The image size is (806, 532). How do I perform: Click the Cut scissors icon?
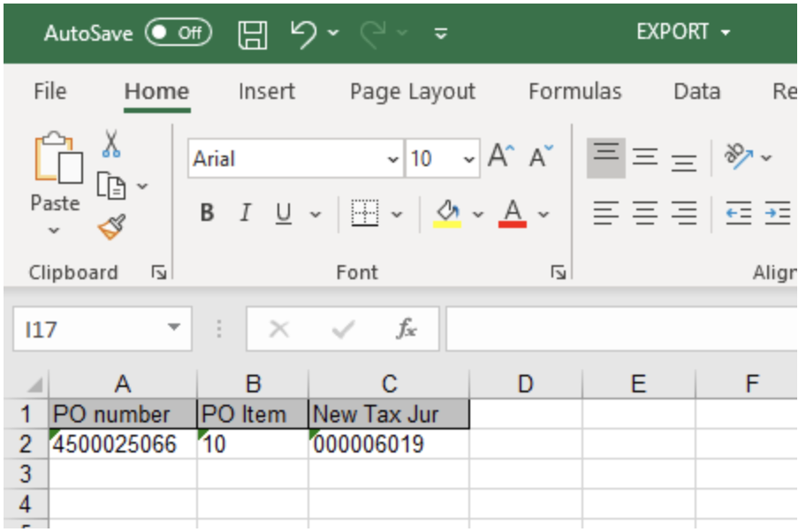(112, 143)
